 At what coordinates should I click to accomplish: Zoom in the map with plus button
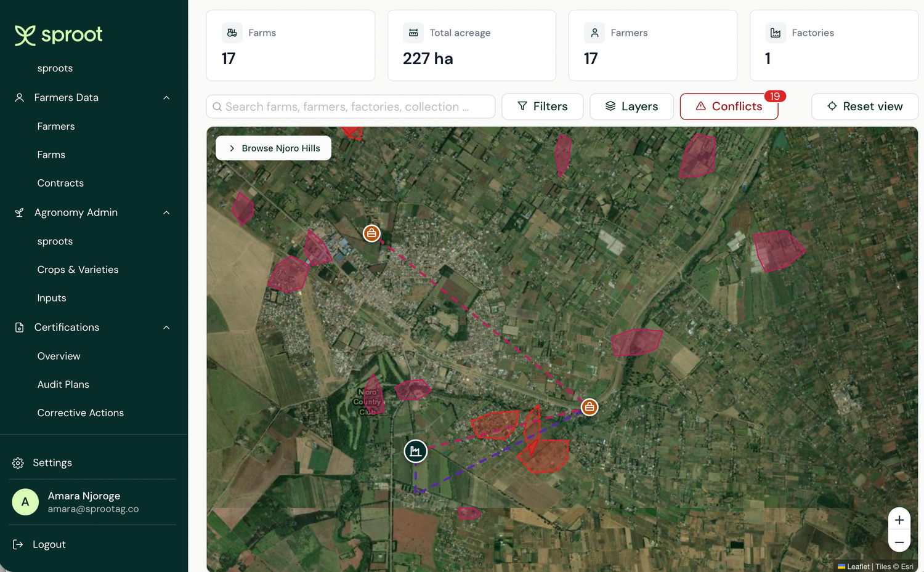[899, 520]
